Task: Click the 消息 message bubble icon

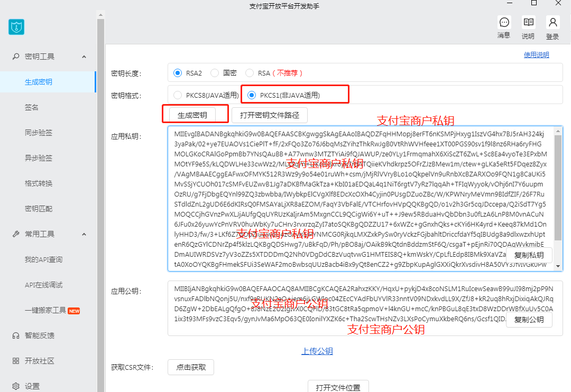Action: [504, 23]
